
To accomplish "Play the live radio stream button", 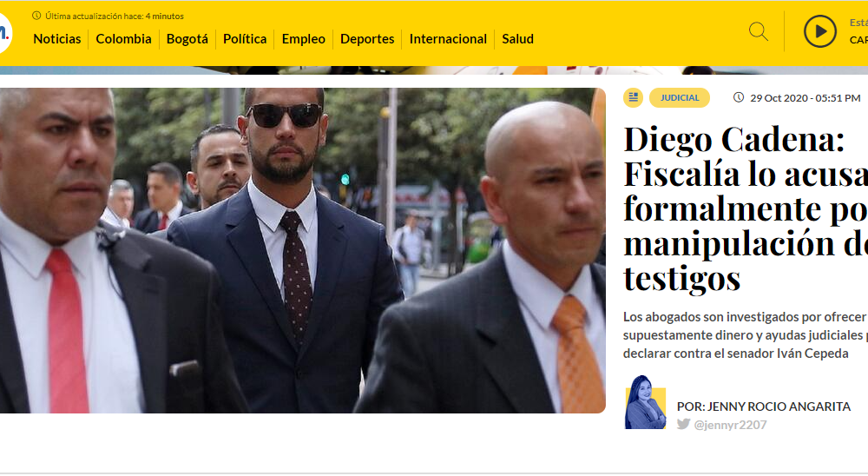I will click(x=820, y=31).
